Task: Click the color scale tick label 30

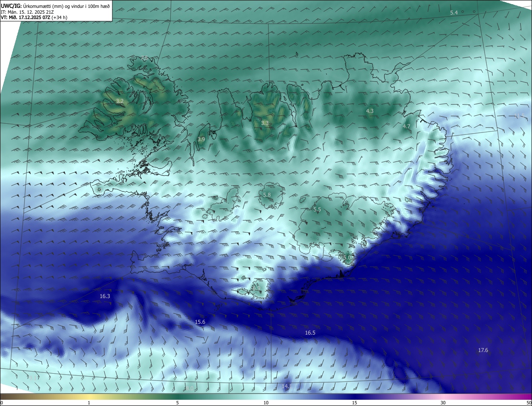Action: coord(443,403)
